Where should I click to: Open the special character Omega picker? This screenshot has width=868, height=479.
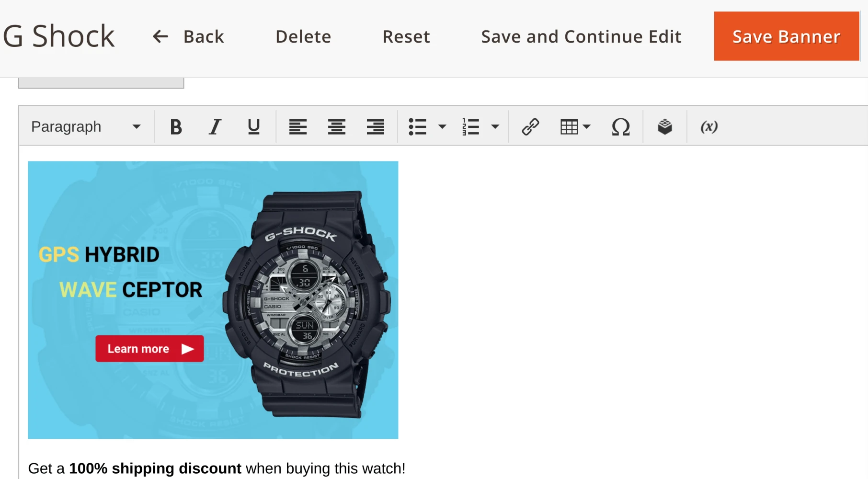(x=621, y=127)
